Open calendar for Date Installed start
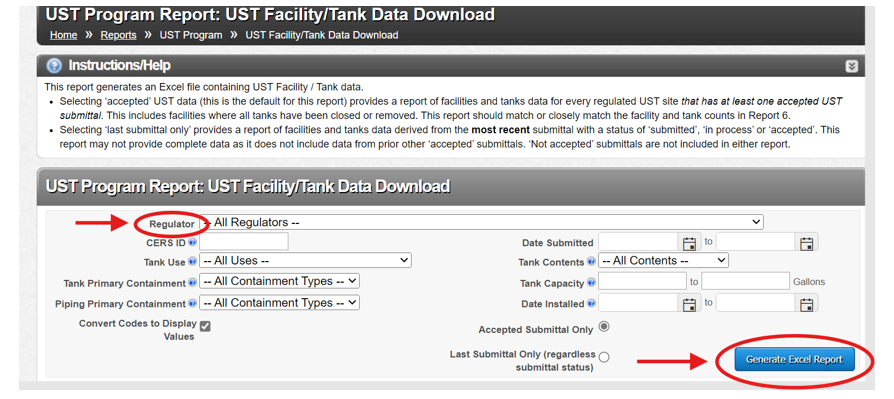This screenshot has height=399, width=894. pyautogui.click(x=689, y=304)
